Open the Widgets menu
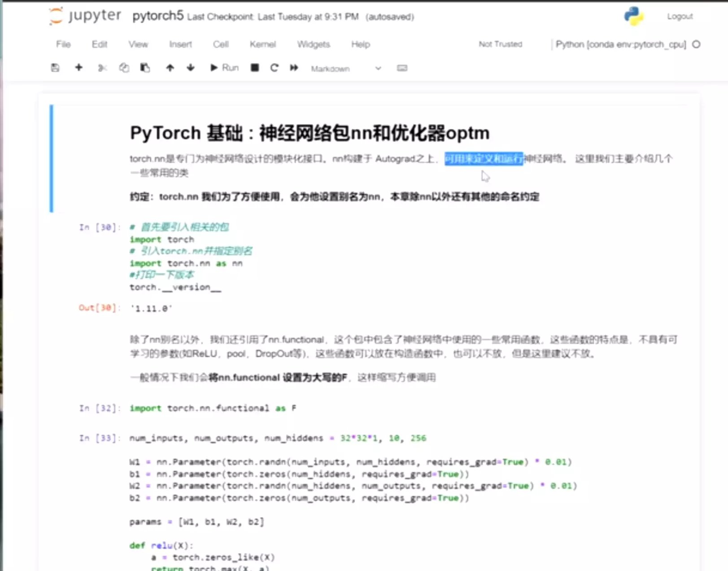This screenshot has height=571, width=728. pos(314,44)
